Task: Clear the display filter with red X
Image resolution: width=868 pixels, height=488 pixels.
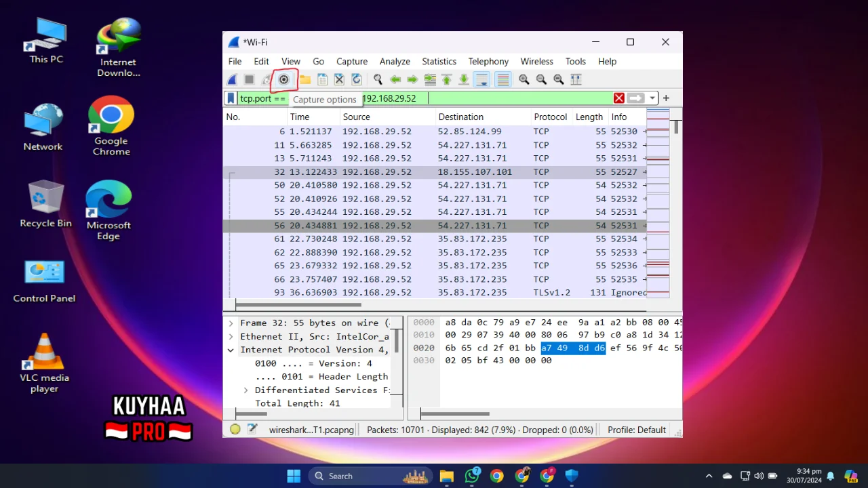Action: [x=618, y=98]
